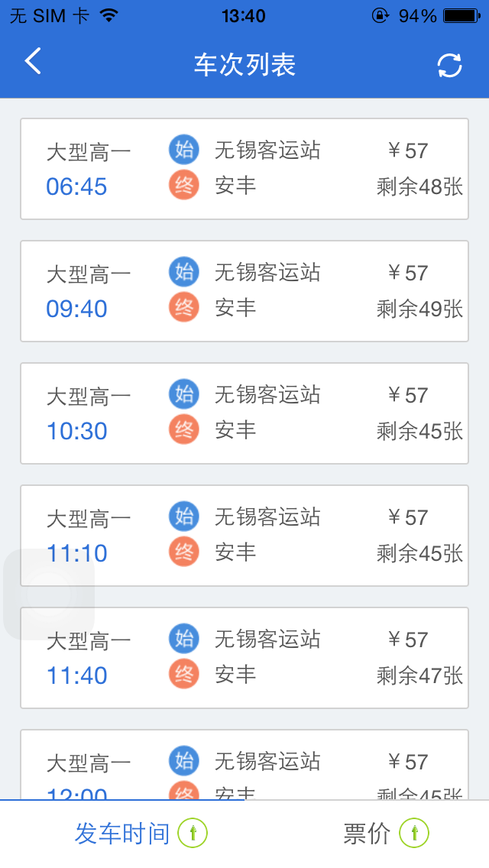Screen dimensions: 489x868
Task: Select the 09:40 bus to 安丰
Action: pyautogui.click(x=244, y=290)
